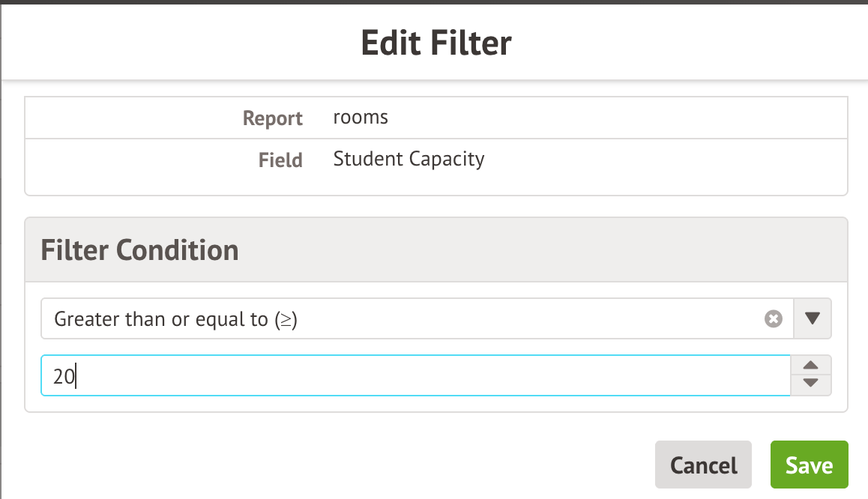This screenshot has height=499, width=868.
Task: Open the filter condition dropdown arrow
Action: [813, 319]
